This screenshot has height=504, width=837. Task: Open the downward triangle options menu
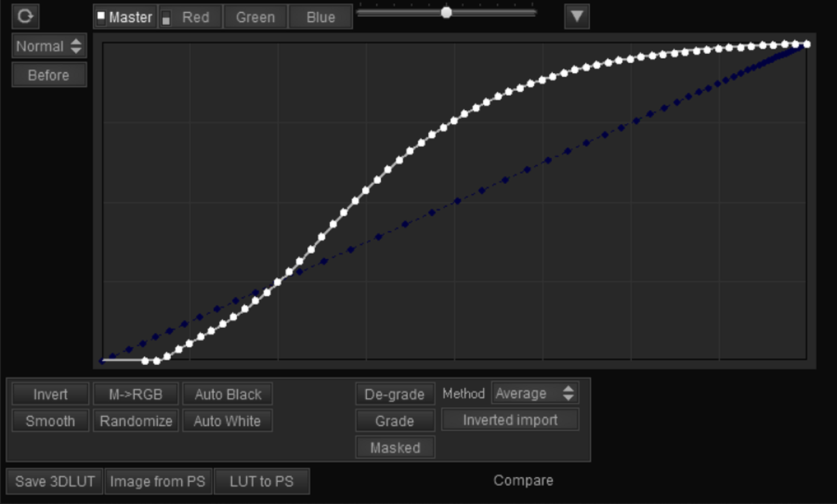(x=577, y=16)
